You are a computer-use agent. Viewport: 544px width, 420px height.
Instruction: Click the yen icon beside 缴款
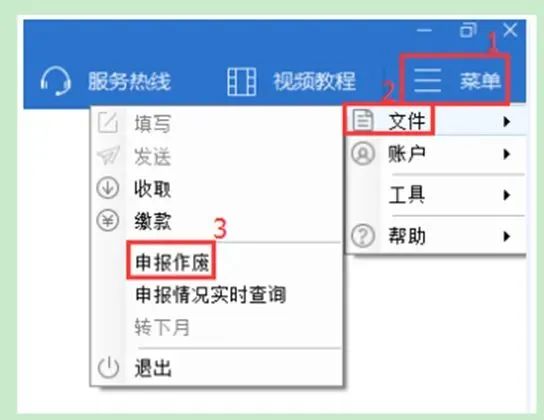(x=108, y=220)
